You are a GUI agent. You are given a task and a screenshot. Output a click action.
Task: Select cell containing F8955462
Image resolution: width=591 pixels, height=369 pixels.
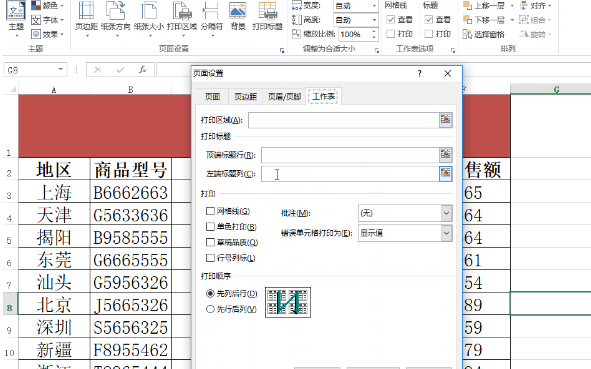point(131,350)
